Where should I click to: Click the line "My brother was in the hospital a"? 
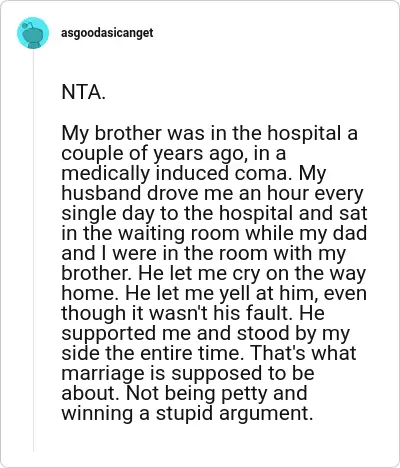click(209, 133)
